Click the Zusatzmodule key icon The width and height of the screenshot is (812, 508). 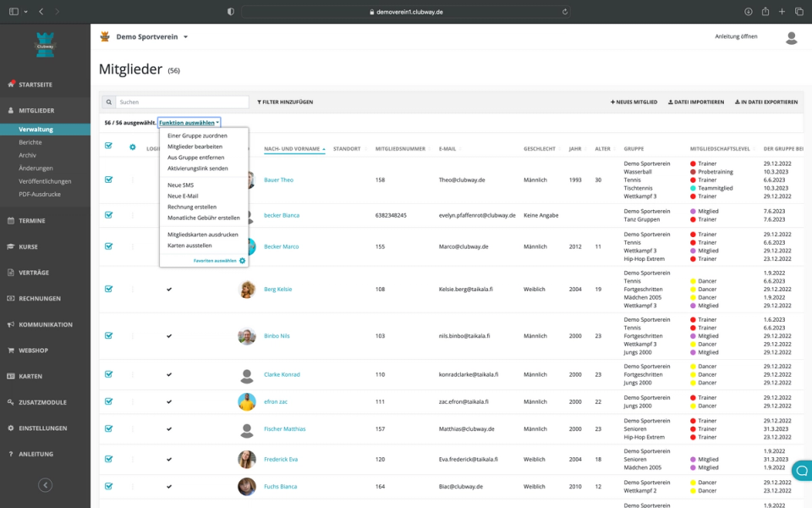point(11,402)
